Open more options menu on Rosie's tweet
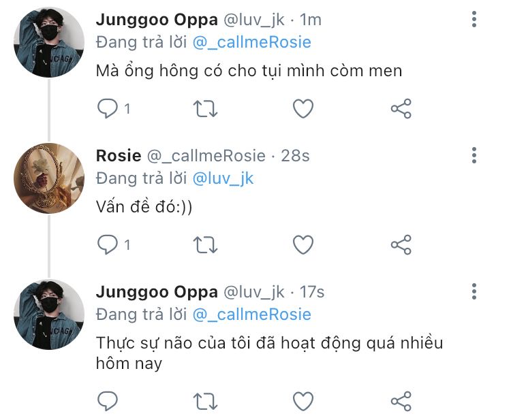The height and width of the screenshot is (420, 511). point(474,155)
